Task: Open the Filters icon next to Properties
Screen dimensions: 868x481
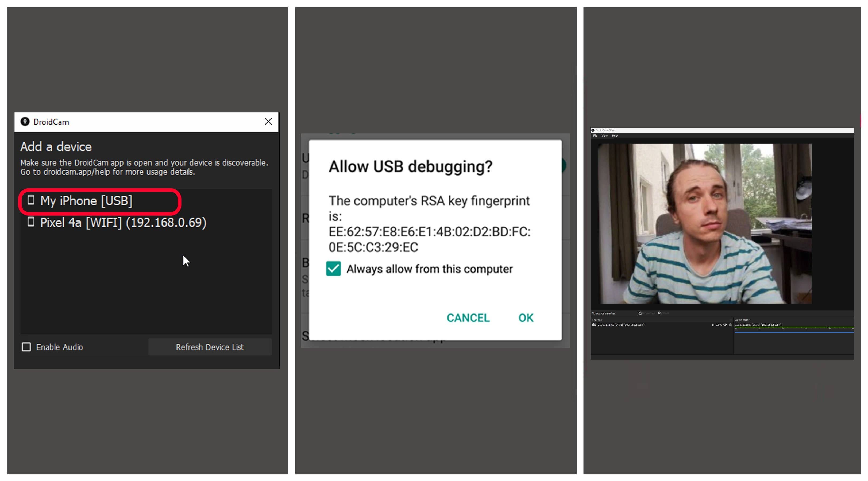Action: 659,313
